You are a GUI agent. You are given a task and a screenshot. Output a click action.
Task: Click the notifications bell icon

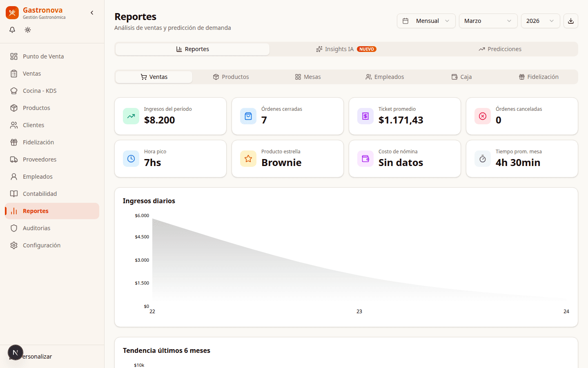[x=12, y=30]
